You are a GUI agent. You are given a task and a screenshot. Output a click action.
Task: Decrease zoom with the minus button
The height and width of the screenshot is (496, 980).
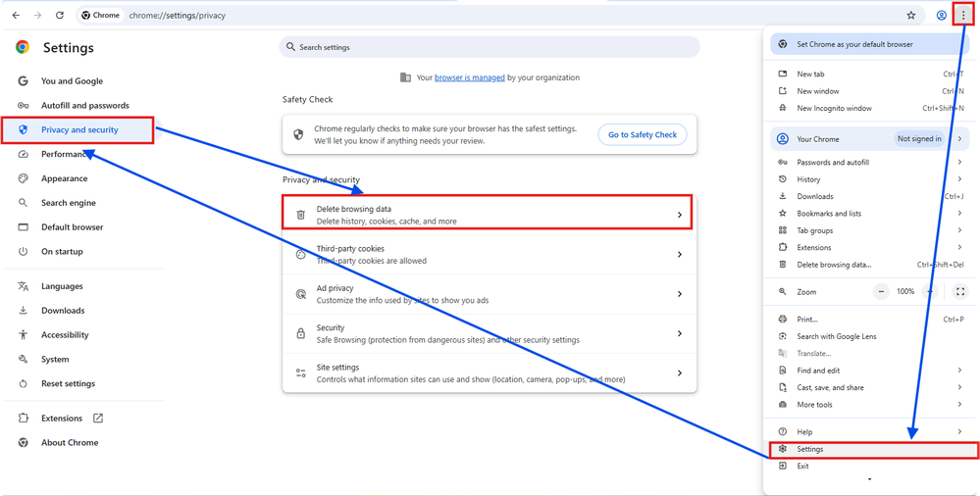click(881, 292)
